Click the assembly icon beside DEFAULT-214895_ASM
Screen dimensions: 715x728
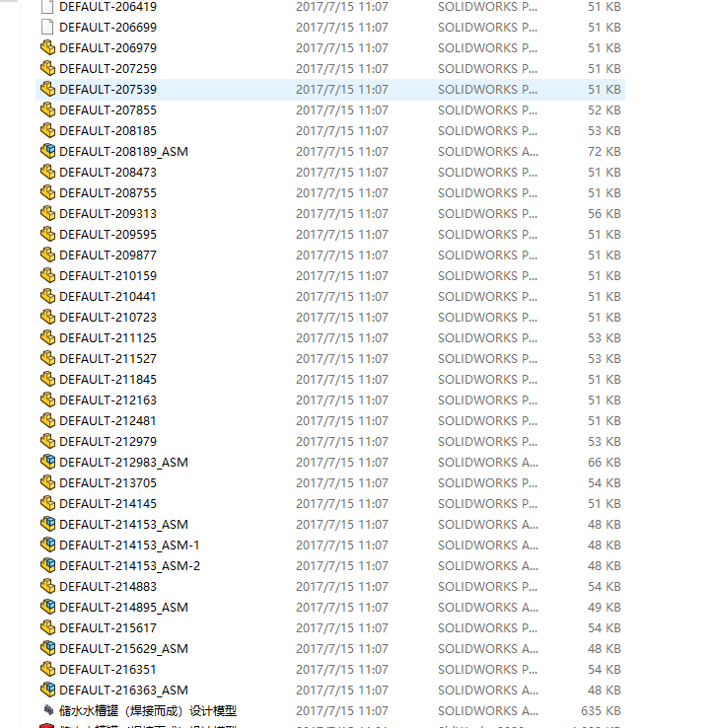point(47,608)
